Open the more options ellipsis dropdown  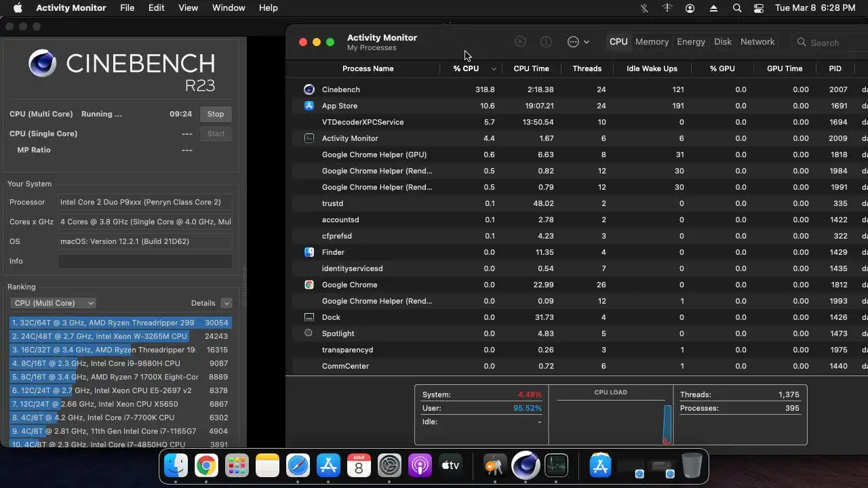pyautogui.click(x=578, y=42)
